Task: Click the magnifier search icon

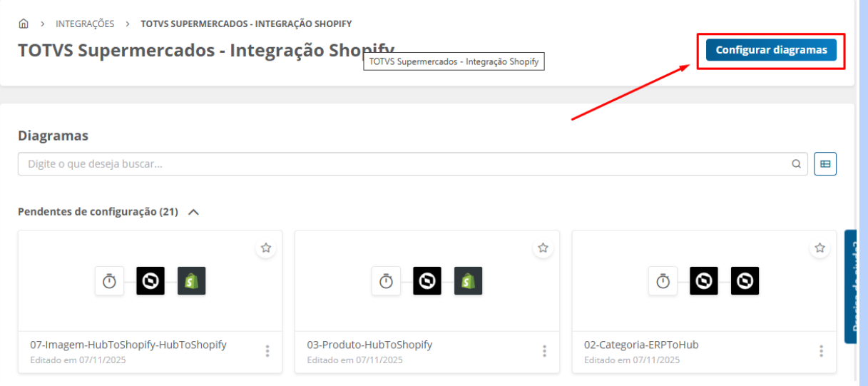Action: coord(796,164)
